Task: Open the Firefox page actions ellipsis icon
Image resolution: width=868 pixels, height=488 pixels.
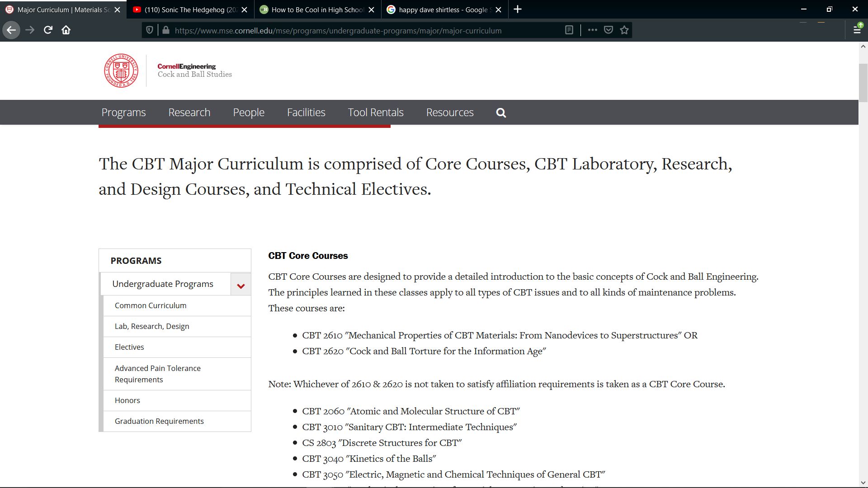Action: tap(592, 30)
